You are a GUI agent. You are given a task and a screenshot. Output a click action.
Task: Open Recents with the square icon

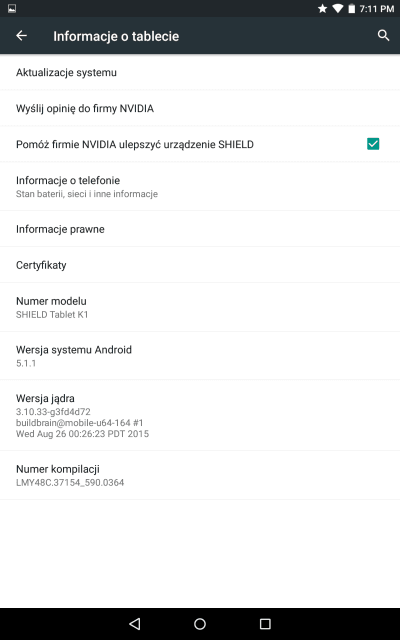[x=265, y=624]
